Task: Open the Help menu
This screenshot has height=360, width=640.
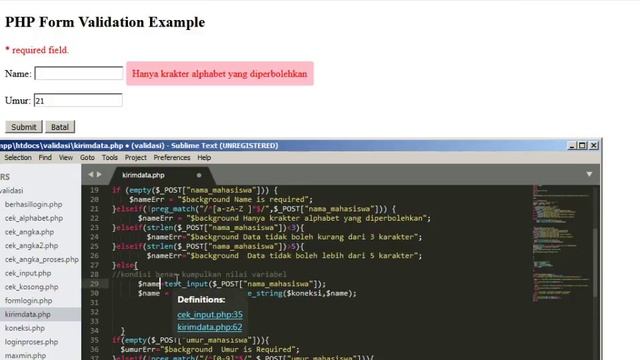Action: [x=204, y=158]
